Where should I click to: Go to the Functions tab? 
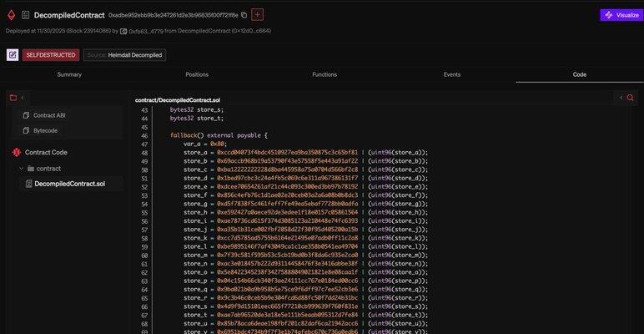325,74
